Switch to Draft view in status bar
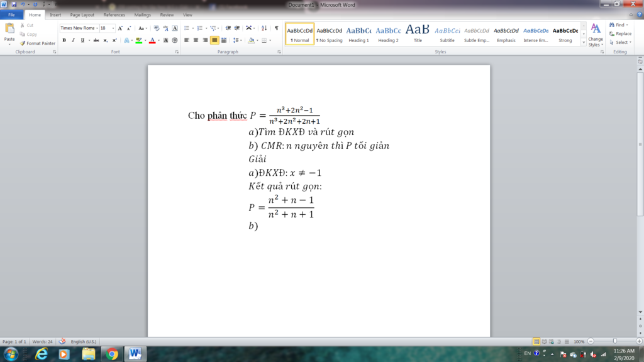The width and height of the screenshot is (644, 362). (x=567, y=341)
